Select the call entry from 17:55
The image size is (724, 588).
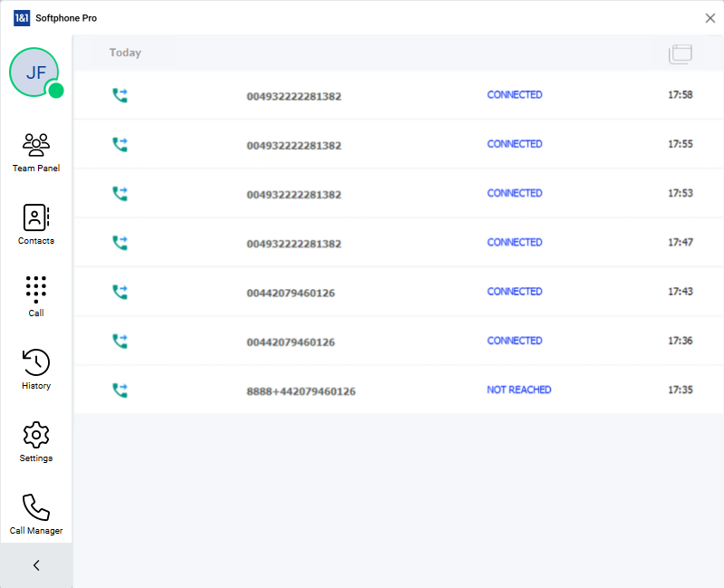point(398,145)
